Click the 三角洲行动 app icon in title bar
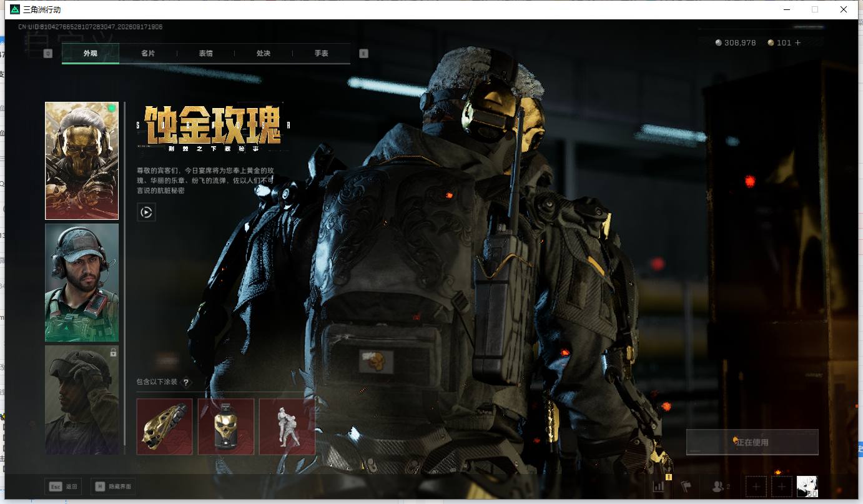863x504 pixels. pyautogui.click(x=15, y=9)
